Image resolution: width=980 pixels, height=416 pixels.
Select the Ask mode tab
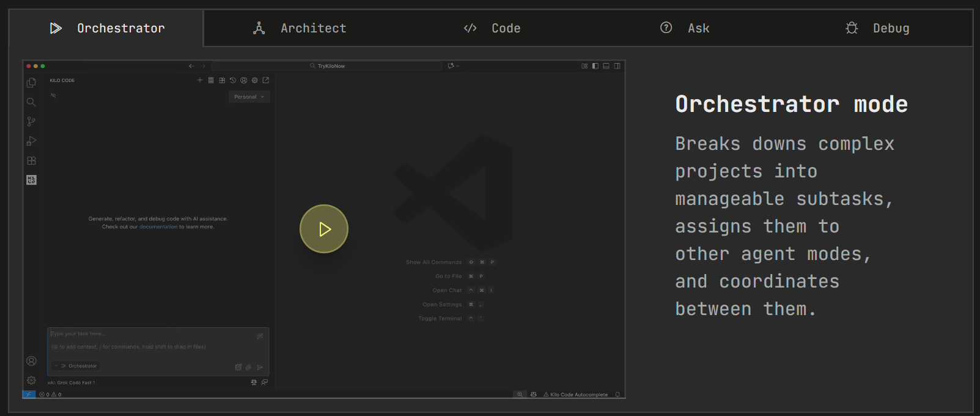pyautogui.click(x=685, y=28)
